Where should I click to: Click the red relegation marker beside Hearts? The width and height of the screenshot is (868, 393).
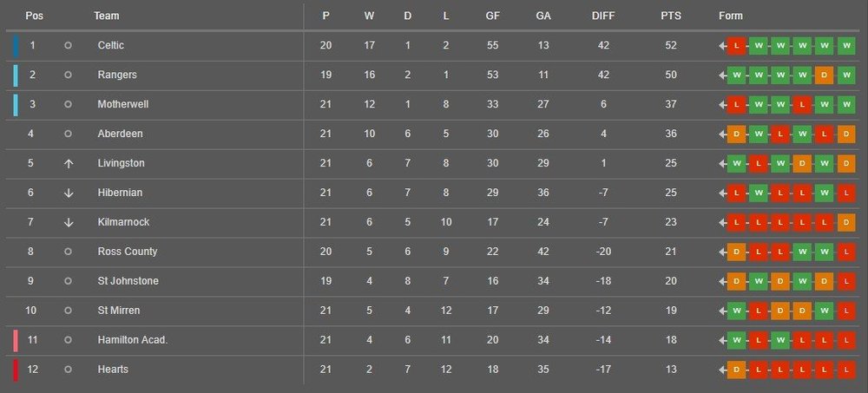pos(16,370)
